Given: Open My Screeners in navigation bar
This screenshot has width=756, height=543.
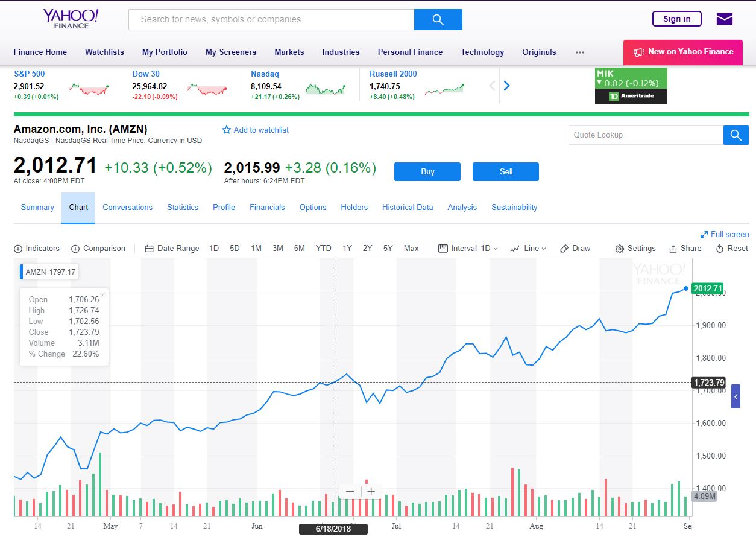Looking at the screenshot, I should 231,52.
